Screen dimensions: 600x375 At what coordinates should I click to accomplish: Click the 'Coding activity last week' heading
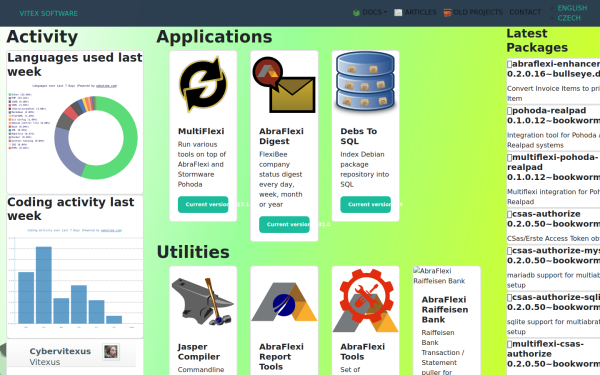point(71,209)
